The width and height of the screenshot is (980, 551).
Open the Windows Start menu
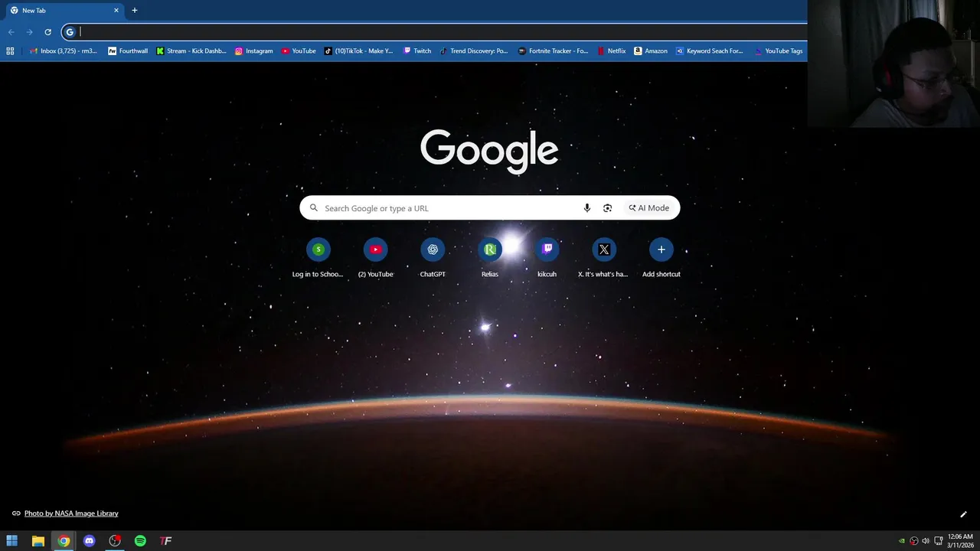pos(11,541)
